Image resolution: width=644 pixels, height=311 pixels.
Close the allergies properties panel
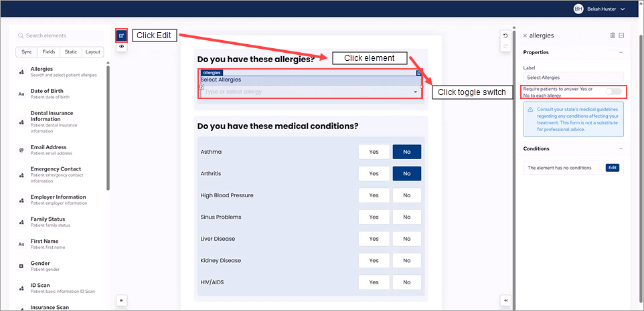pos(525,35)
